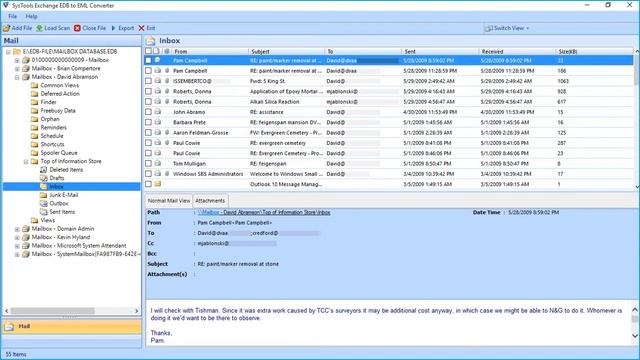Check the box for Barbara Prete email
The image size is (640, 360).
click(149, 122)
